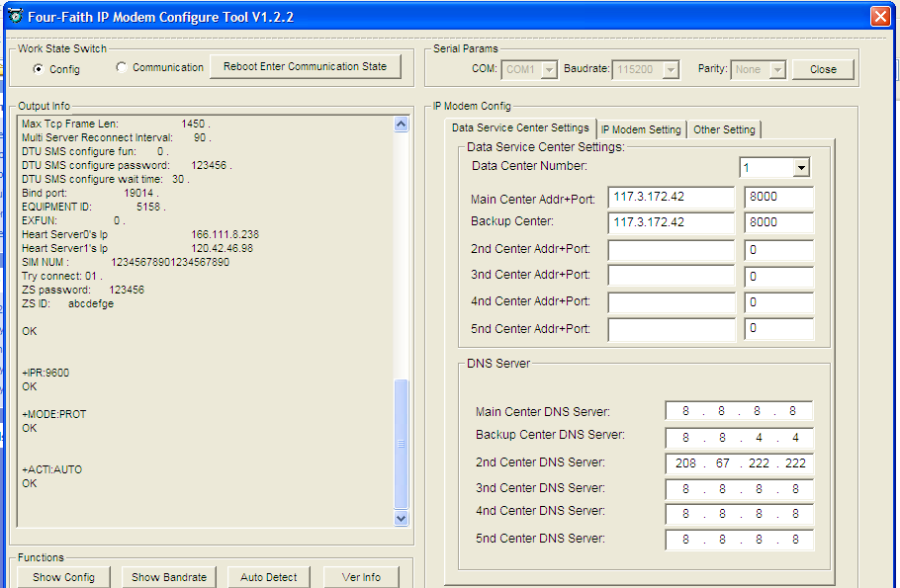The width and height of the screenshot is (900, 588).
Task: Click the 3nd Center port field
Action: 779,276
